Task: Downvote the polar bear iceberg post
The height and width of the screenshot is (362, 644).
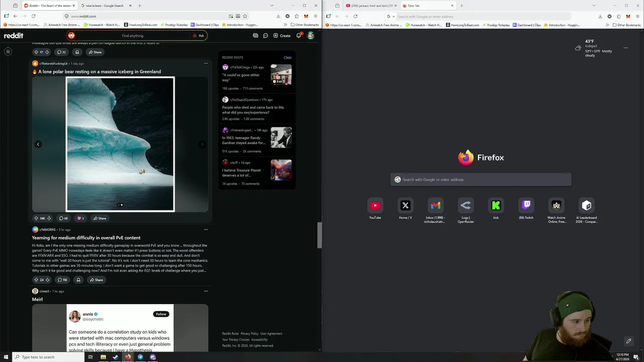Action: 49,218
